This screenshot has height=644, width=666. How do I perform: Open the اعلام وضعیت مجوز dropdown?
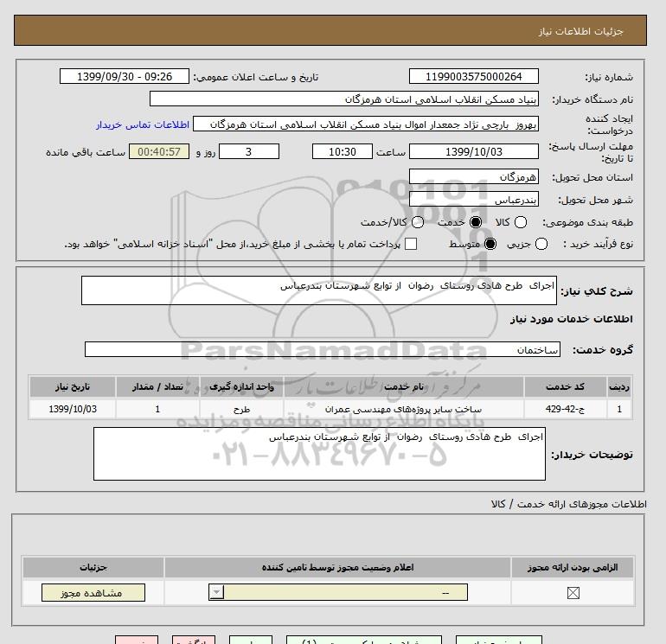[x=338, y=592]
